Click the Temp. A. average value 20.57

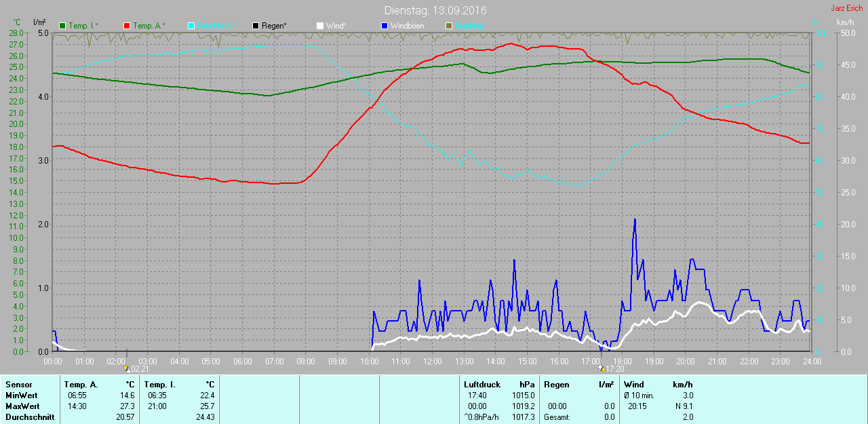(125, 417)
